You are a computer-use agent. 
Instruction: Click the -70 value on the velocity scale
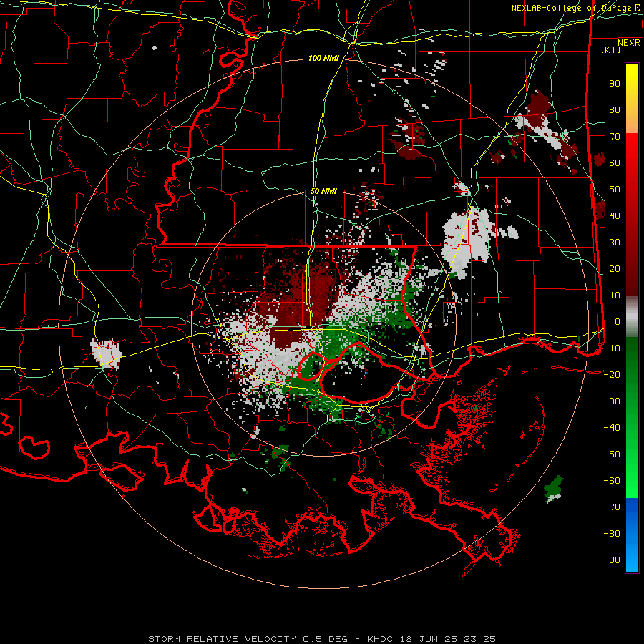(612, 507)
